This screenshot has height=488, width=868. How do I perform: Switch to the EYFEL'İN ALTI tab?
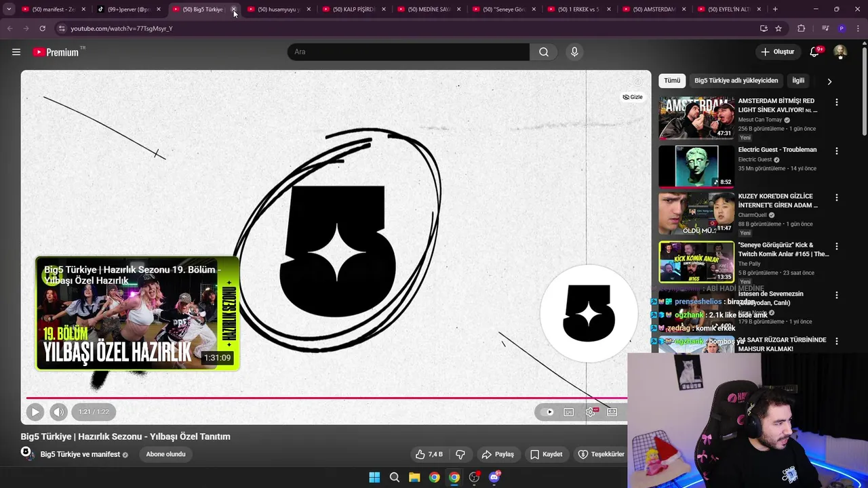728,9
